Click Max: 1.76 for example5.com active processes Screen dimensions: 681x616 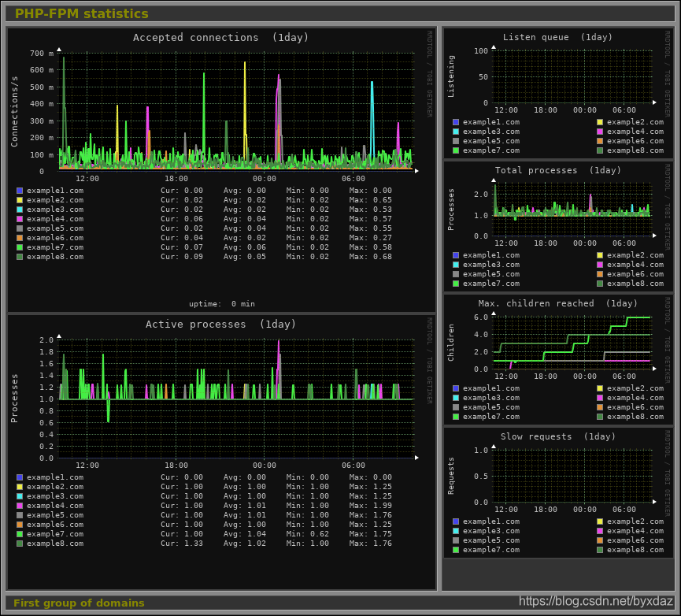(371, 515)
